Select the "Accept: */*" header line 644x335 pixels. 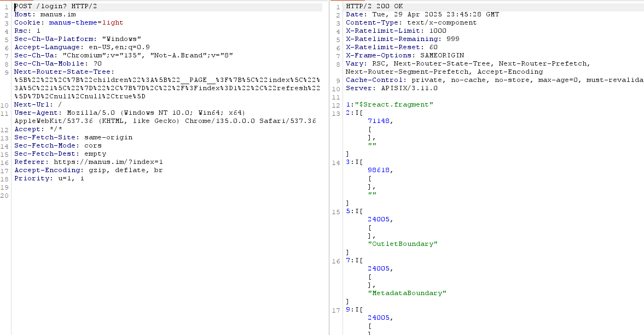pyautogui.click(x=38, y=129)
